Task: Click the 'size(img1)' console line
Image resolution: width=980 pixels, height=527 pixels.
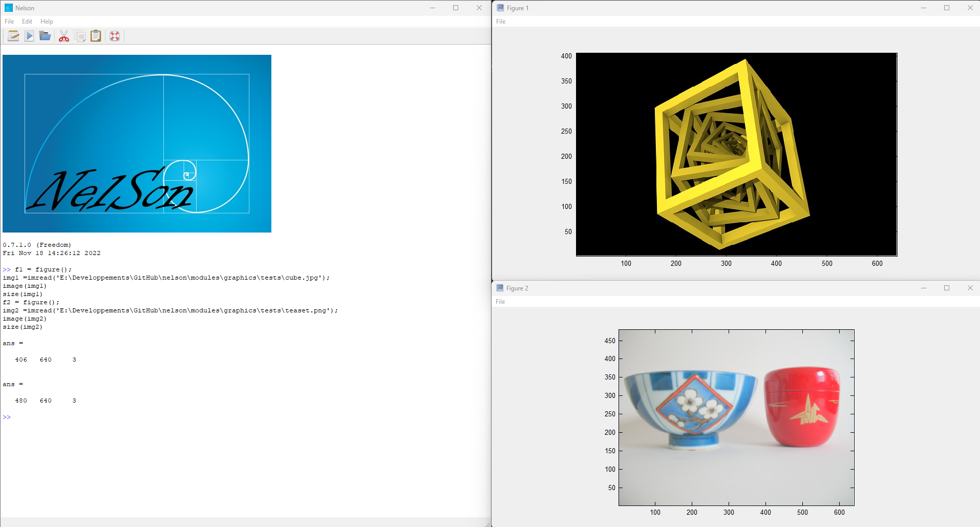Action: coord(23,294)
